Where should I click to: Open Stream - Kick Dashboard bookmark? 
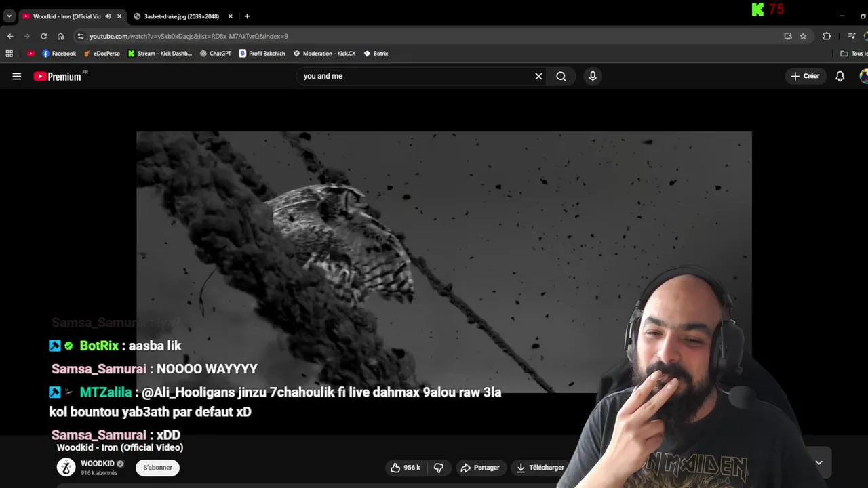click(160, 54)
